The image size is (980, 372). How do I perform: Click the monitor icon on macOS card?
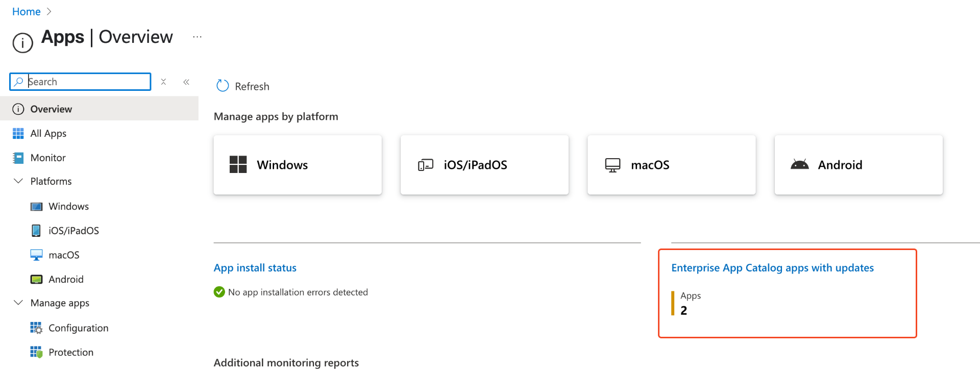click(612, 165)
